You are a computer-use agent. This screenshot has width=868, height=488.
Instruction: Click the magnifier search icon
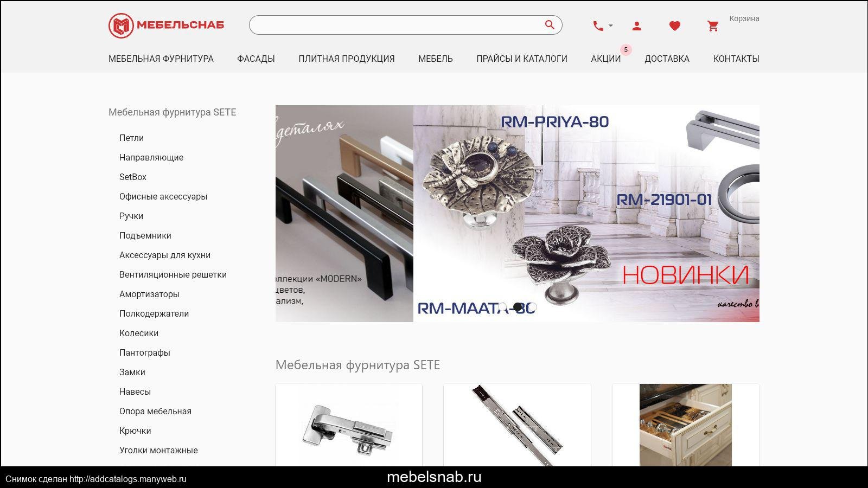(x=550, y=25)
